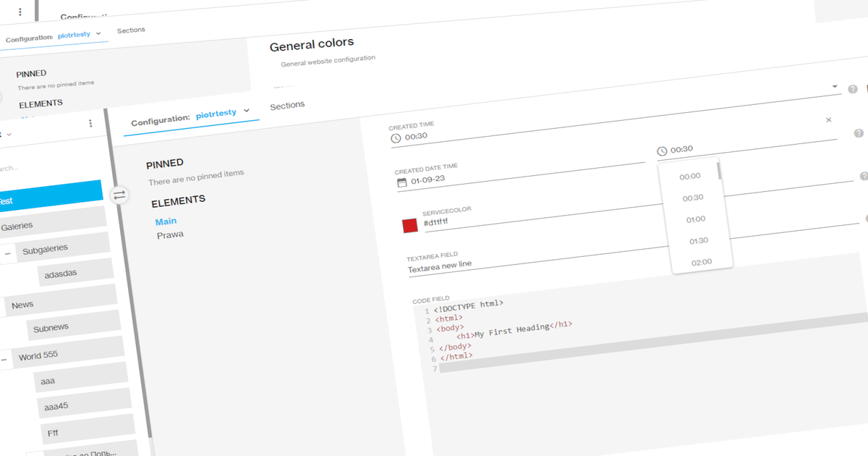This screenshot has height=456, width=868.
Task: Choose 01:00 in the time dropdown list
Action: point(696,219)
